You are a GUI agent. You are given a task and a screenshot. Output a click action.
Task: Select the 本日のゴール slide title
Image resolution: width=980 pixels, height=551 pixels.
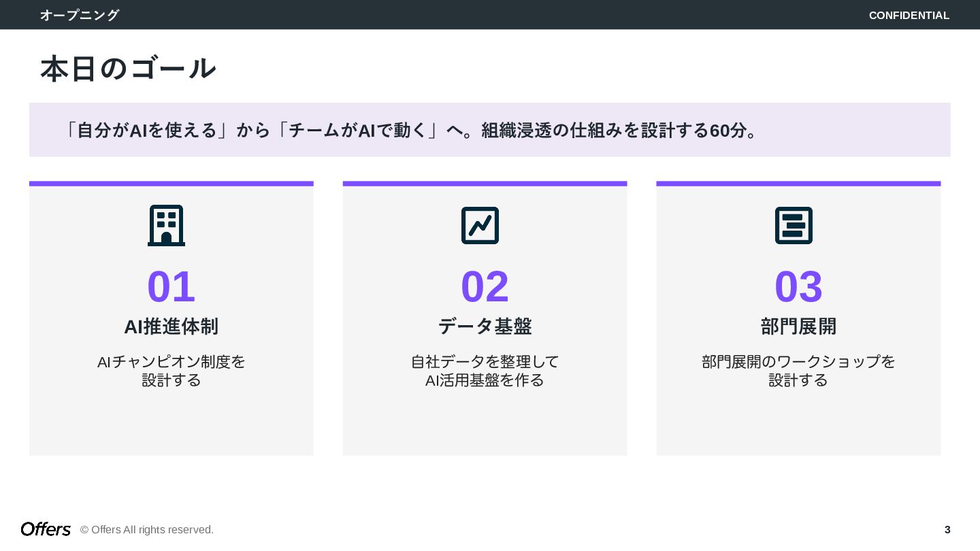[128, 69]
